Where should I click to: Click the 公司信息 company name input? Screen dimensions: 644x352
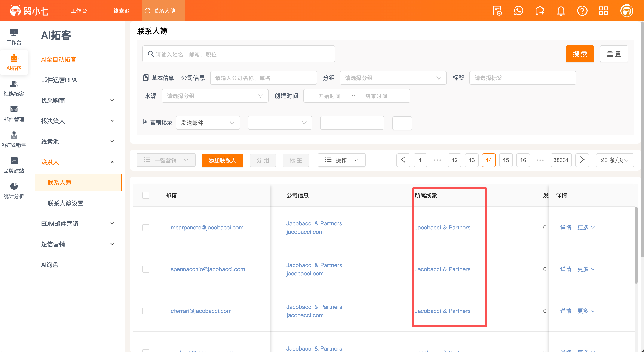pyautogui.click(x=264, y=78)
